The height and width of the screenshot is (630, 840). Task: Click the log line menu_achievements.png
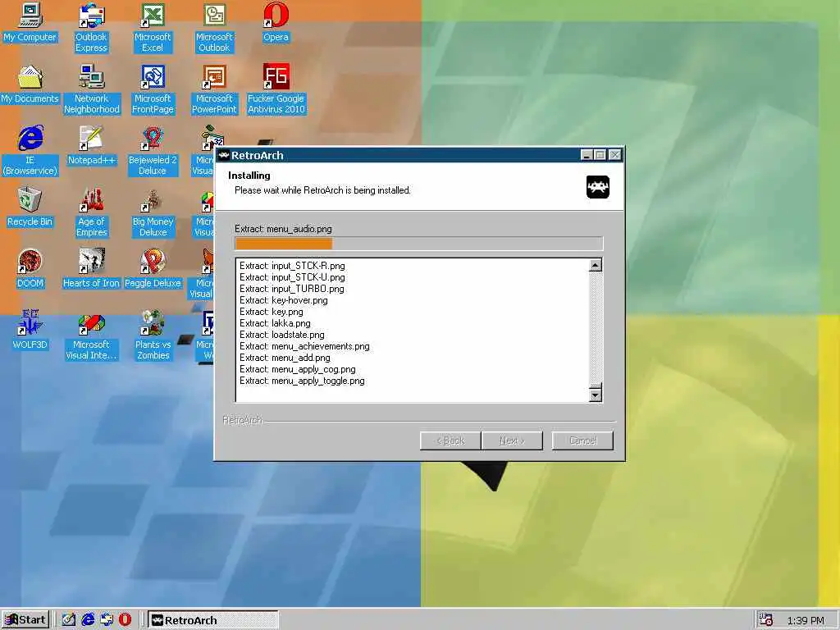(304, 346)
